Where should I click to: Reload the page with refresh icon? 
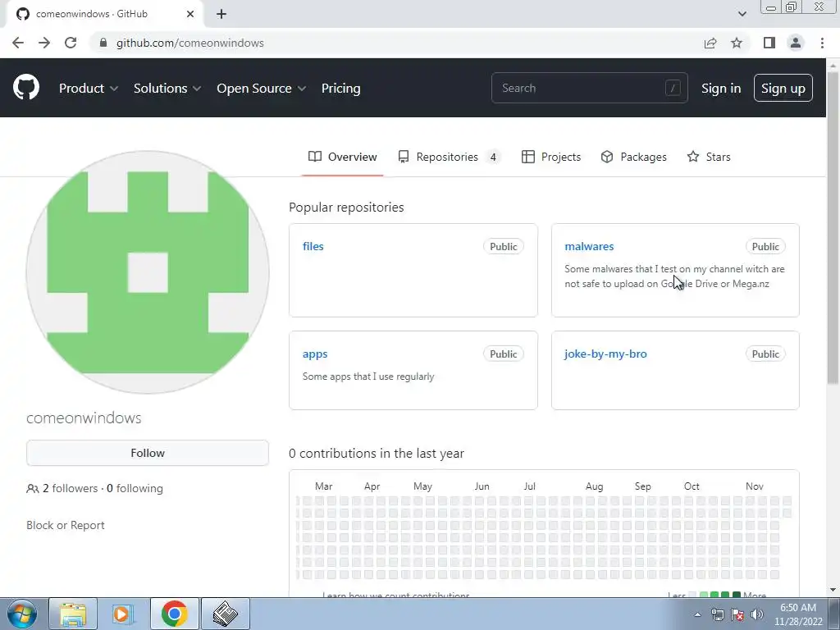pos(71,43)
